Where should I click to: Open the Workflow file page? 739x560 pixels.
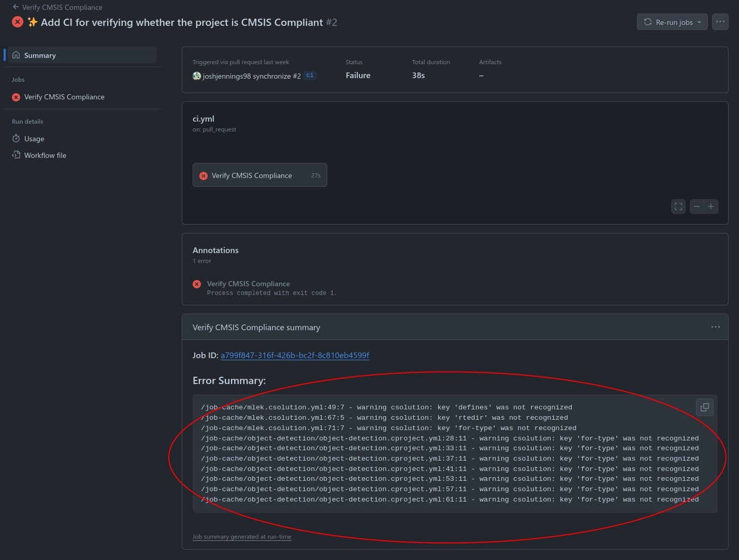click(45, 155)
